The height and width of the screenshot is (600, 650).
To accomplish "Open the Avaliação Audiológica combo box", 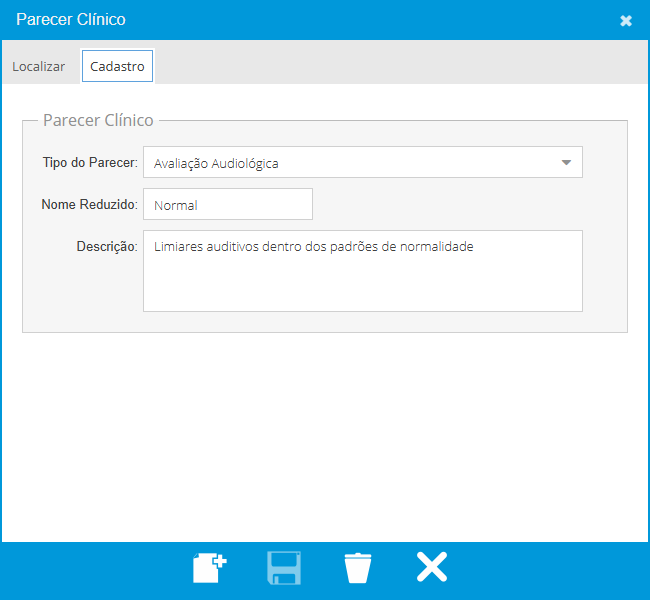I will tap(350, 163).
